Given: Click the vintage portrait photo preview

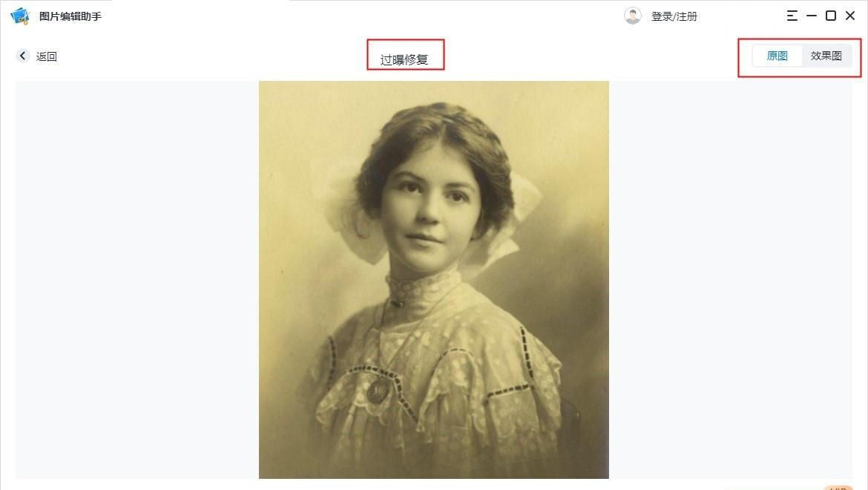Looking at the screenshot, I should tap(433, 280).
